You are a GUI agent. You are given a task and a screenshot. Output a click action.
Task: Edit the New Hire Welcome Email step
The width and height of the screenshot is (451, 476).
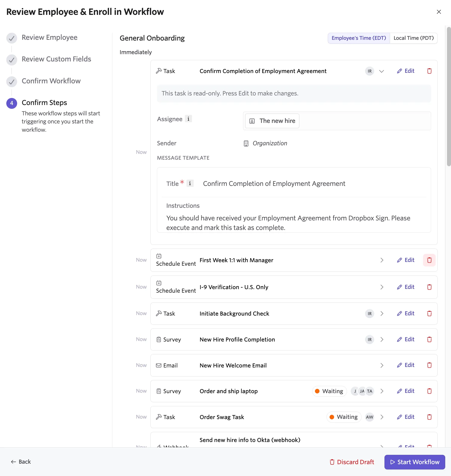point(406,365)
